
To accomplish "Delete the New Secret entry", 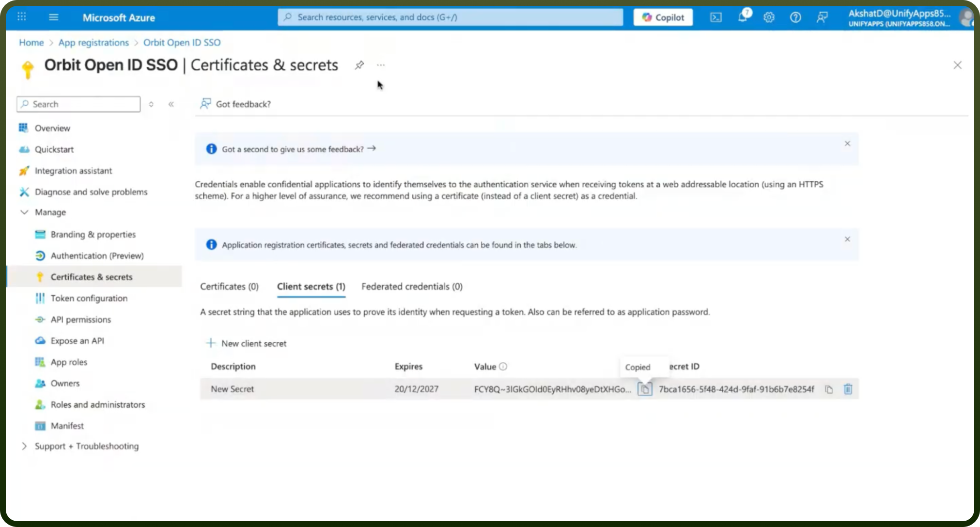I will (x=848, y=389).
